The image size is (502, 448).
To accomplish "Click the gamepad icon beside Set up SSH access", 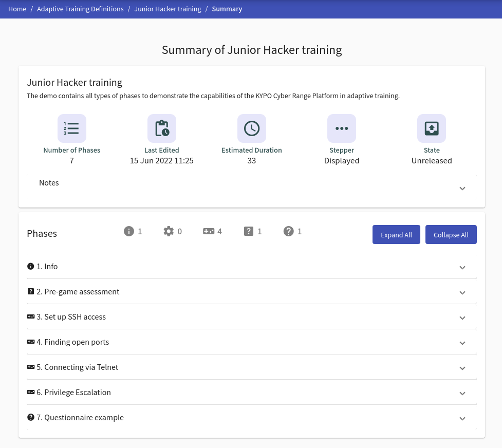I will (31, 316).
